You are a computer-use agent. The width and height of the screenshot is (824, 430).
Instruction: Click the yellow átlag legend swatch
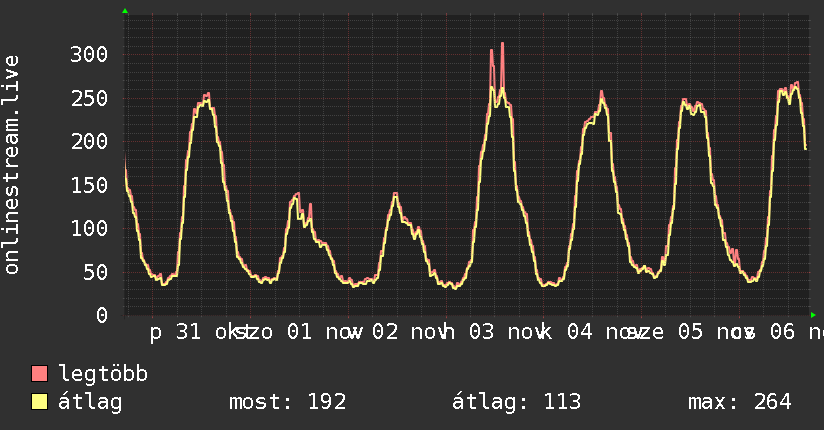(40, 402)
